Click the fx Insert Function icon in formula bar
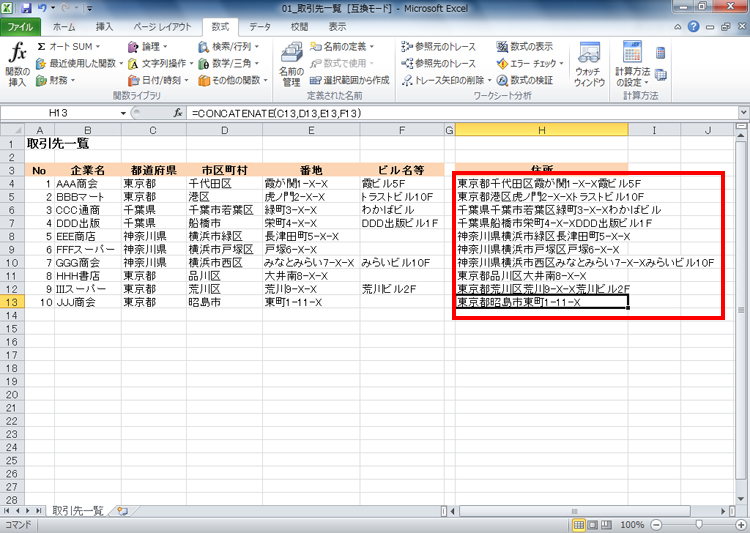750x533 pixels. point(178,113)
